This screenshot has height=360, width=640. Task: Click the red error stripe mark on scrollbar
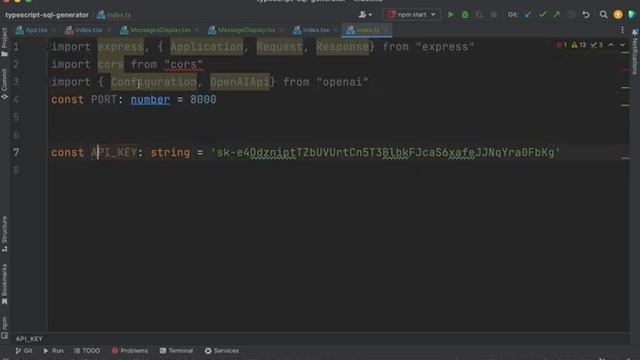point(625,70)
